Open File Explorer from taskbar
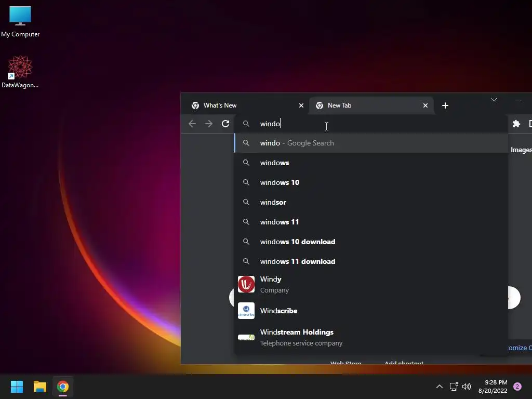The height and width of the screenshot is (399, 532). [x=39, y=387]
